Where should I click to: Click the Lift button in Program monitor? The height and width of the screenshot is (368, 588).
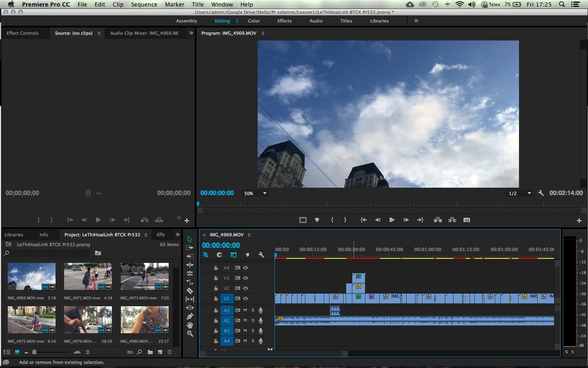point(438,220)
